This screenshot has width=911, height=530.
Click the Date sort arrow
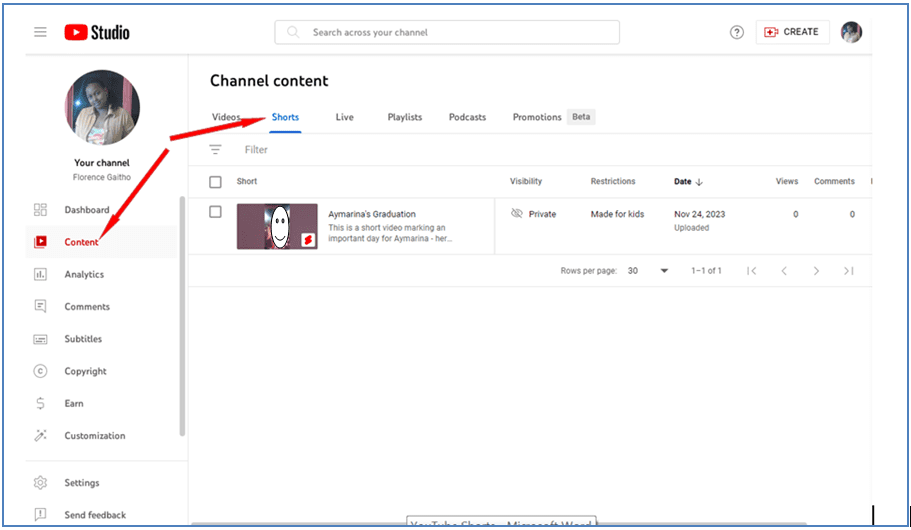click(x=700, y=182)
